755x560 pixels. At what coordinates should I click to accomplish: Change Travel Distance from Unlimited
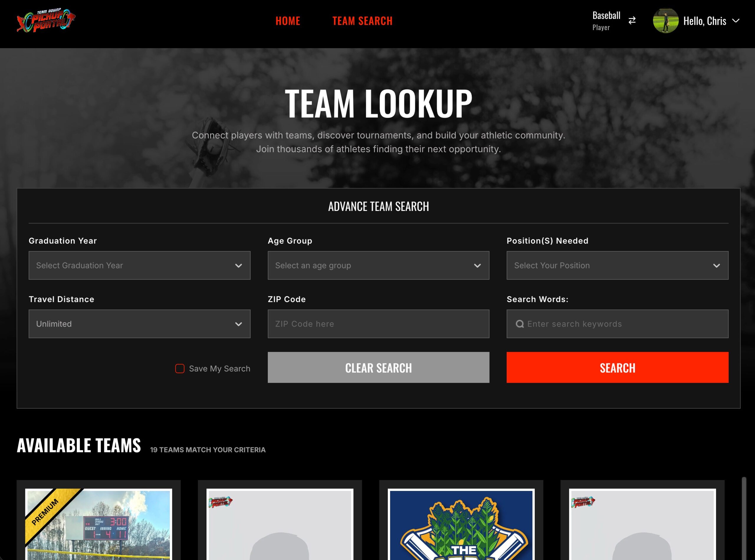[x=139, y=324]
